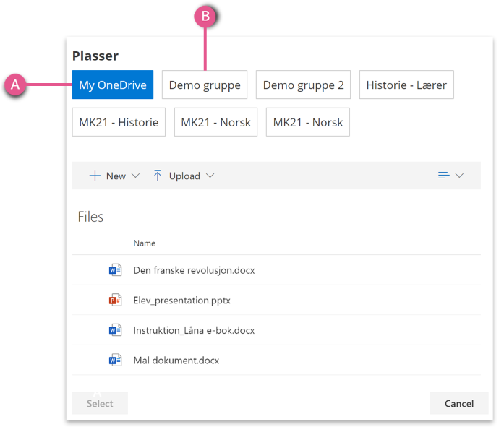This screenshot has width=504, height=427.
Task: Open the first MK21 - Norsk location
Action: (x=215, y=122)
